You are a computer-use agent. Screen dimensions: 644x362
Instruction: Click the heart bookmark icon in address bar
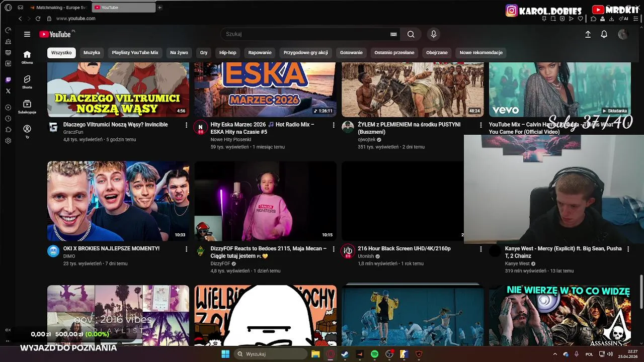click(580, 19)
